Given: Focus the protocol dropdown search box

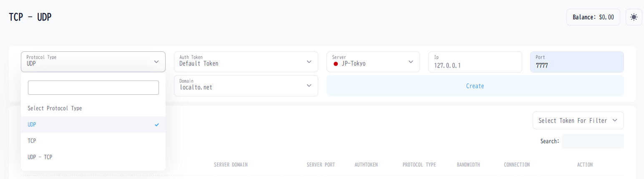Looking at the screenshot, I should coord(93,88).
